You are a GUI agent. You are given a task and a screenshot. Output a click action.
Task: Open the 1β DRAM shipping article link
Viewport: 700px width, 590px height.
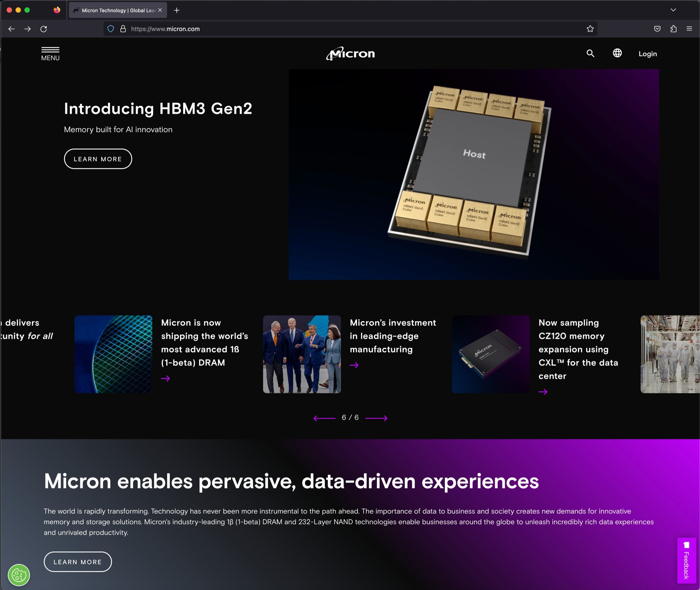click(204, 343)
